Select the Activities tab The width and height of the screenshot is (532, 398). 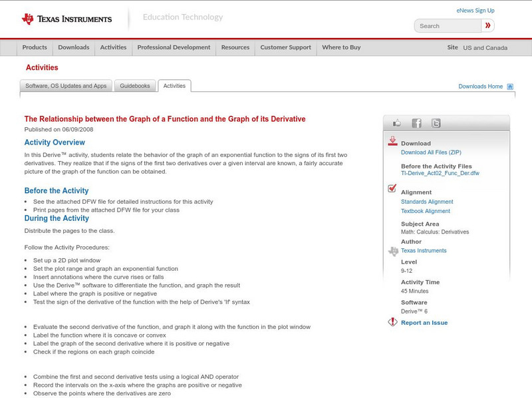point(174,86)
